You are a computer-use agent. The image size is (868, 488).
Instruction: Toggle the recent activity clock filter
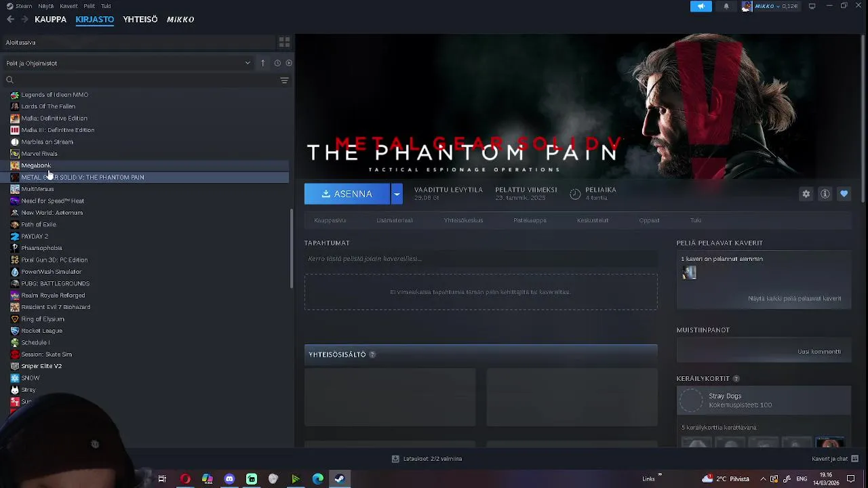(277, 63)
